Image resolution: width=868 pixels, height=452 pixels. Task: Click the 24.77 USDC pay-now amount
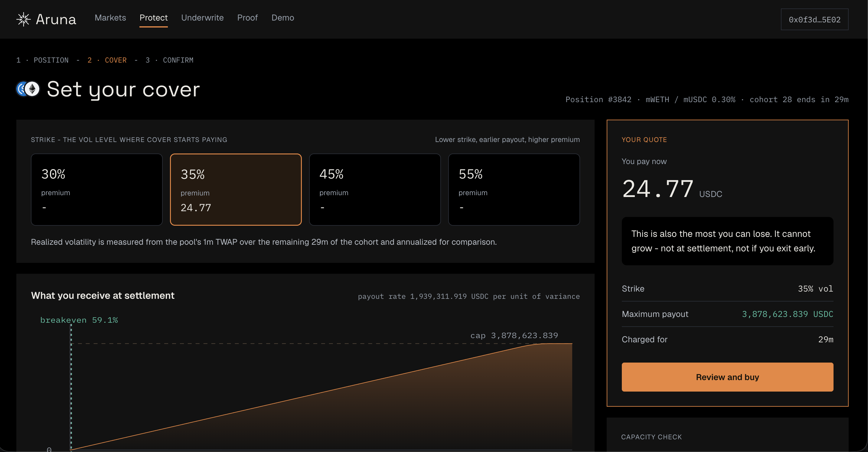[672, 189]
